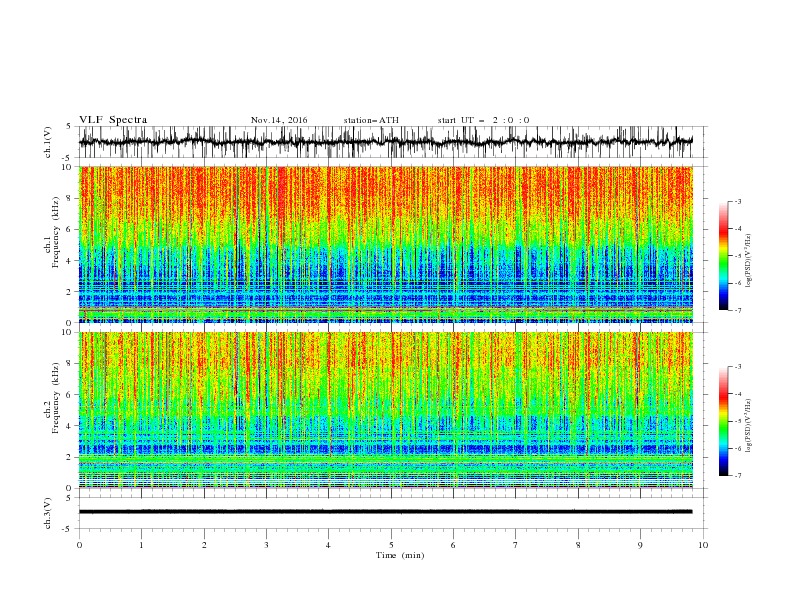
Task: Click the ch.3 flat waveform trace
Action: (386, 512)
